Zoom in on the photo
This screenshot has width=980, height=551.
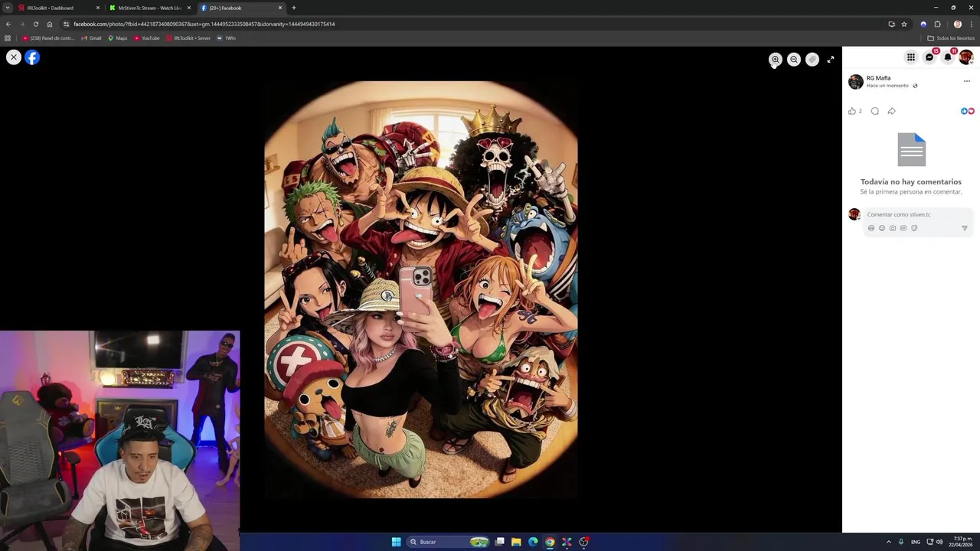point(776,59)
